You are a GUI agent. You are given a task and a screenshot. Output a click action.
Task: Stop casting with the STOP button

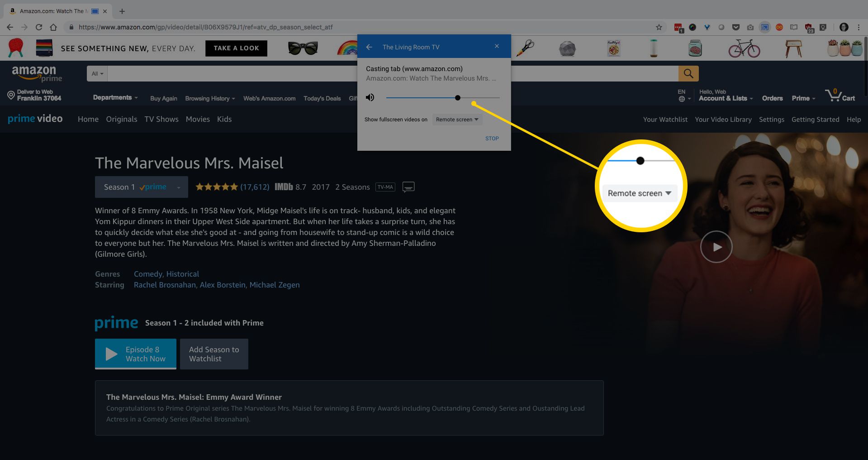pos(492,139)
